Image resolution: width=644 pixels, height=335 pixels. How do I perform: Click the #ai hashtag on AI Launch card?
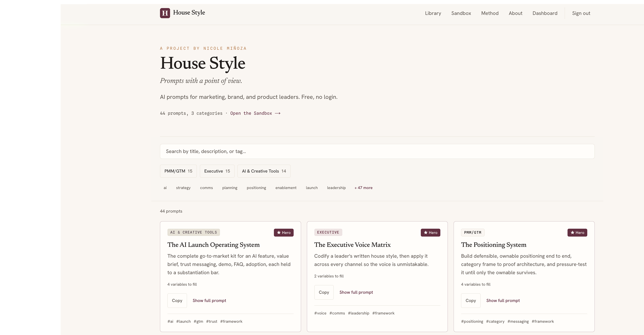coord(170,321)
